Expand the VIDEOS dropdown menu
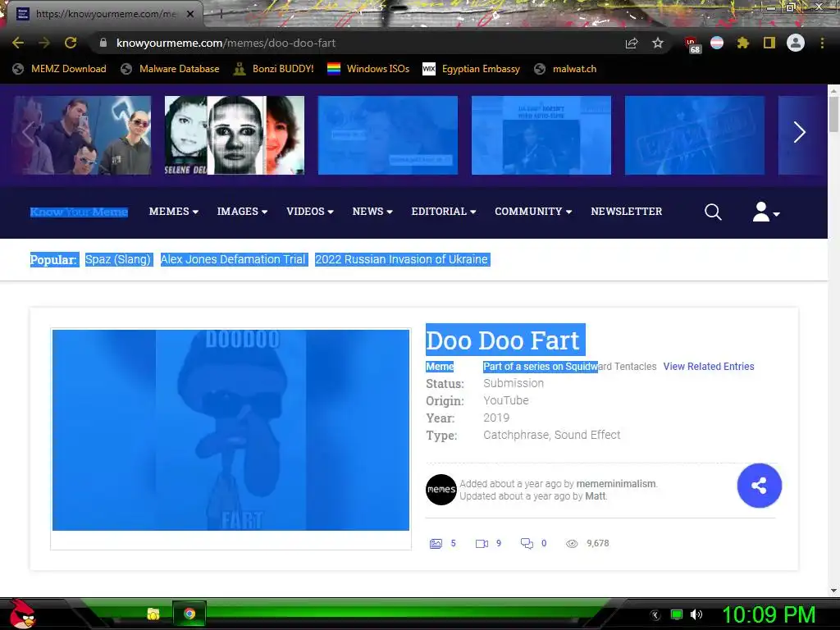Screen dimensions: 840x630 (x=309, y=212)
